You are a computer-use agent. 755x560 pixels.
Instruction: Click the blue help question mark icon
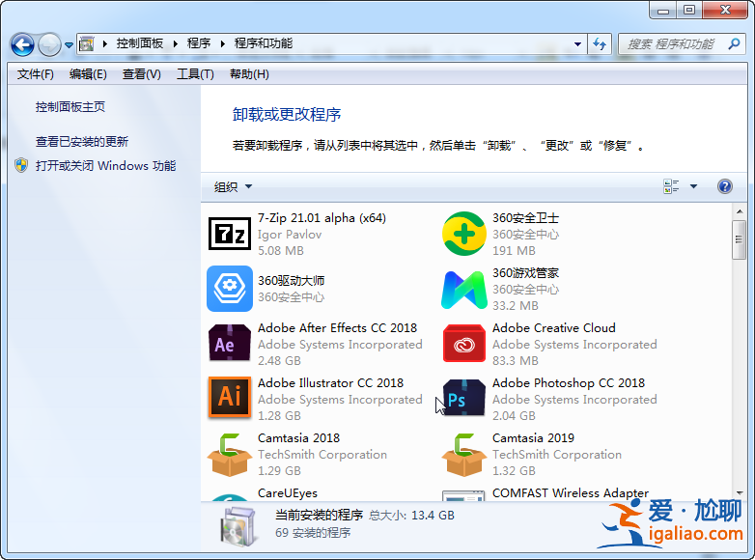tap(725, 186)
